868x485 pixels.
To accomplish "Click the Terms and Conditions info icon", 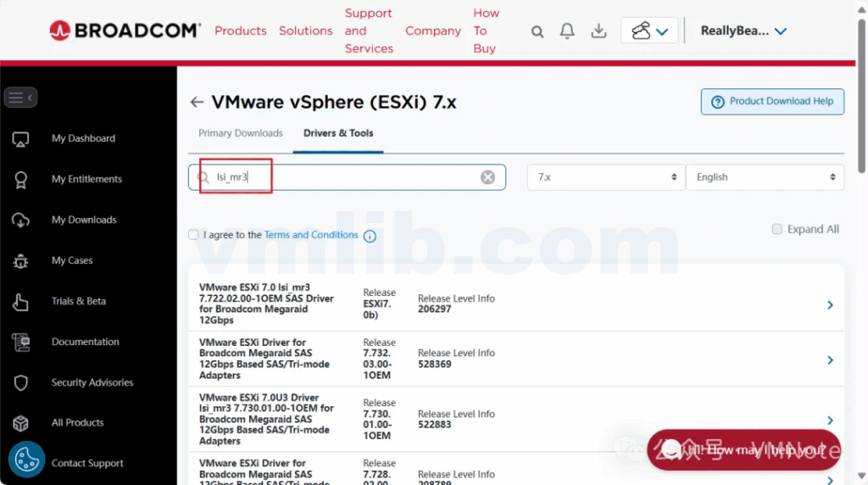I will click(370, 236).
